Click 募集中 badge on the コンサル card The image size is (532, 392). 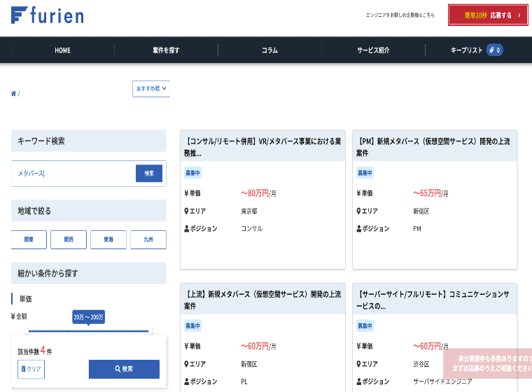click(x=192, y=173)
